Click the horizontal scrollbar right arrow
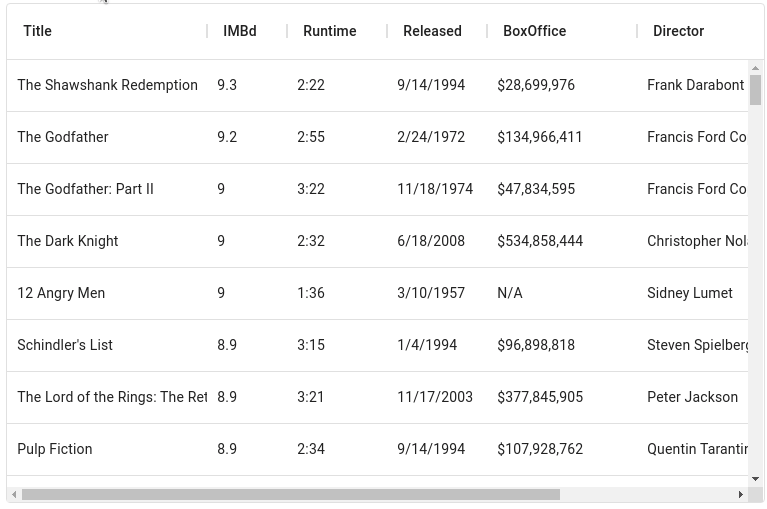The width and height of the screenshot is (767, 509). 741,494
